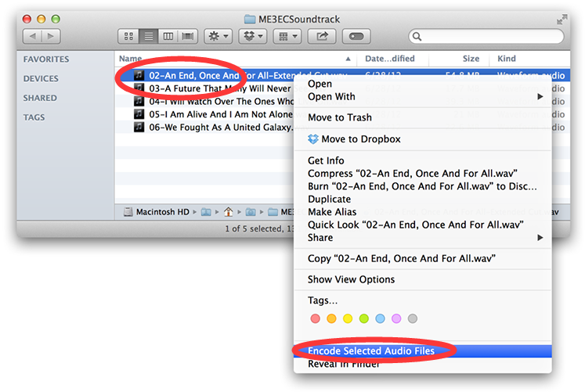Choose Get Info from context menu

point(423,160)
